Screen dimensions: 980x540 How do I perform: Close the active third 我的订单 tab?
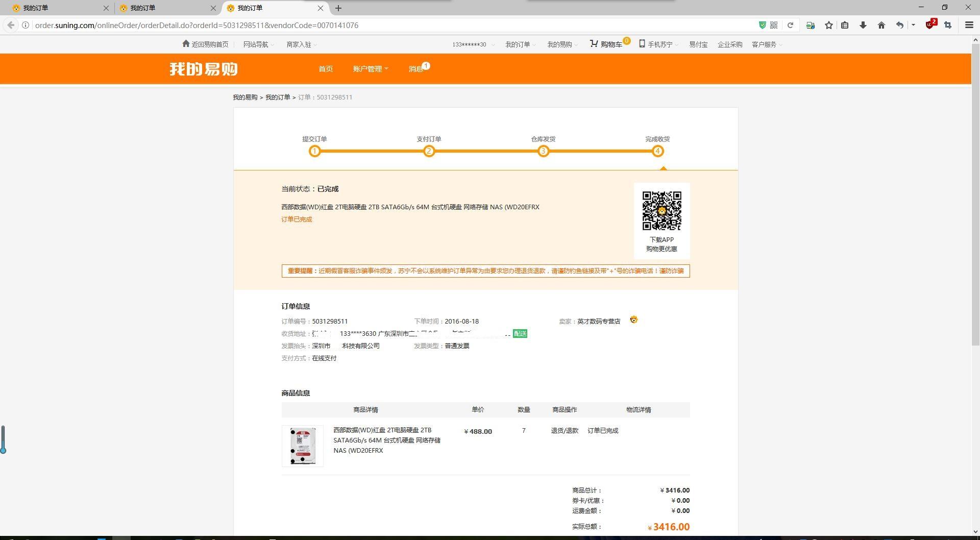point(321,8)
